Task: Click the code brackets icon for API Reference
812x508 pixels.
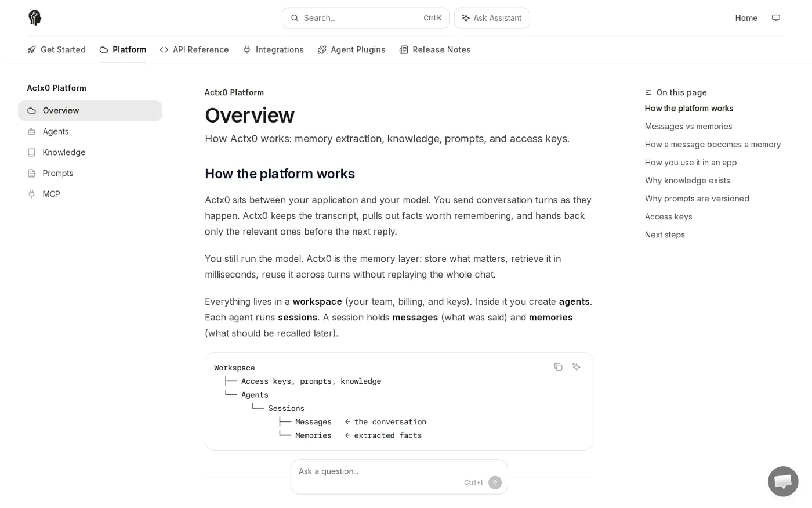Action: click(164, 50)
